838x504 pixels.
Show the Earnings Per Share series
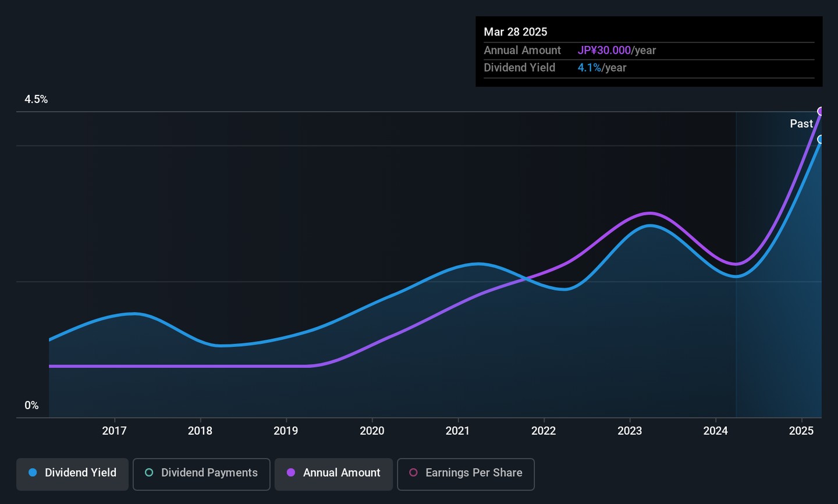pos(466,474)
